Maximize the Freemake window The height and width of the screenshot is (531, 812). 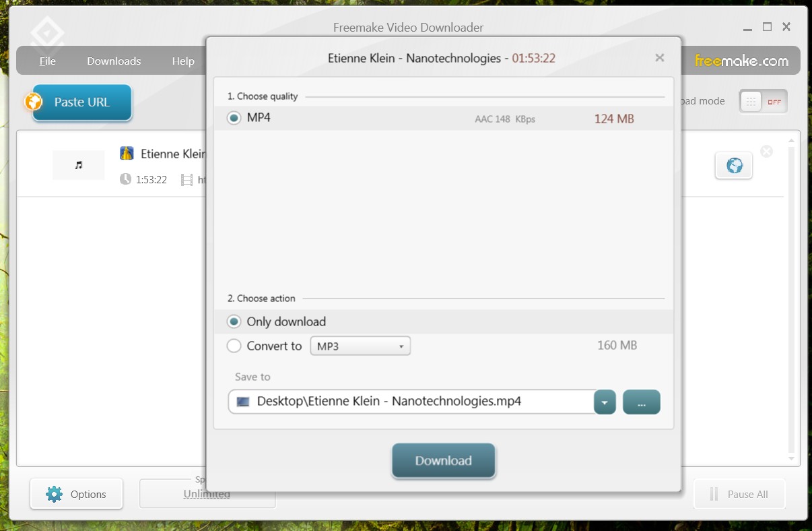[x=767, y=27]
